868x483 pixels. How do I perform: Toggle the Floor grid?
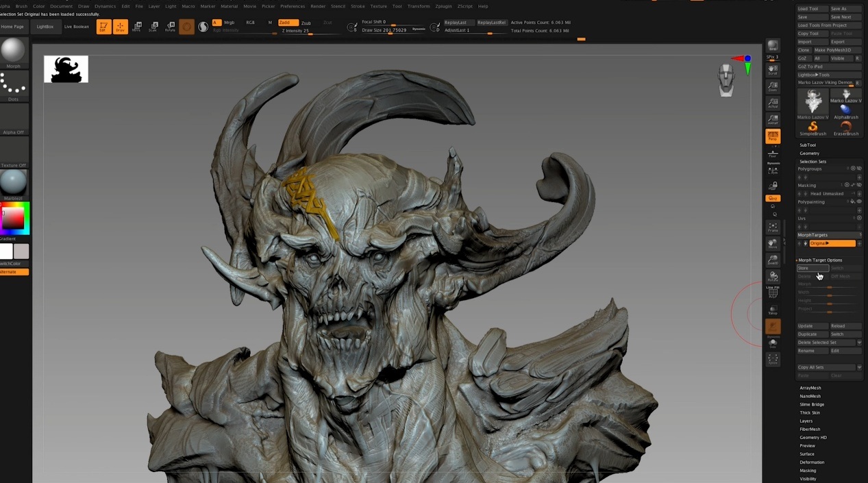773,153
